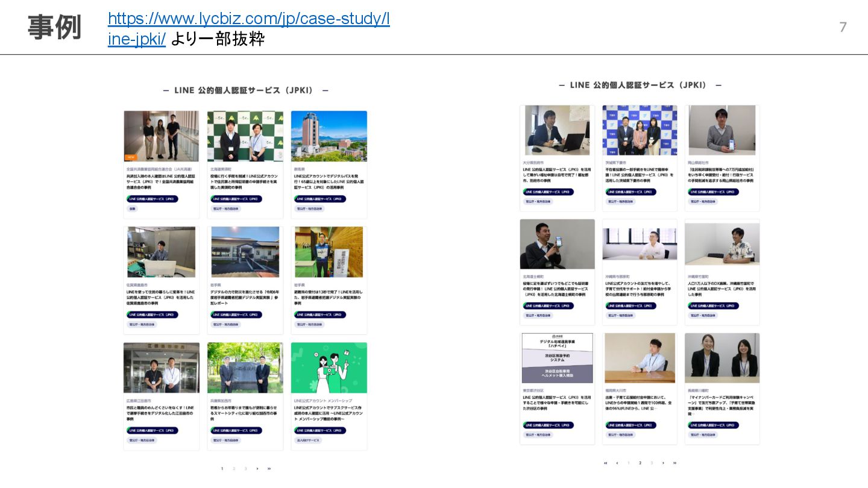
Task: Click the right 'LINE 公的個人認証サービス (JPKI)' heading
Action: pos(640,85)
